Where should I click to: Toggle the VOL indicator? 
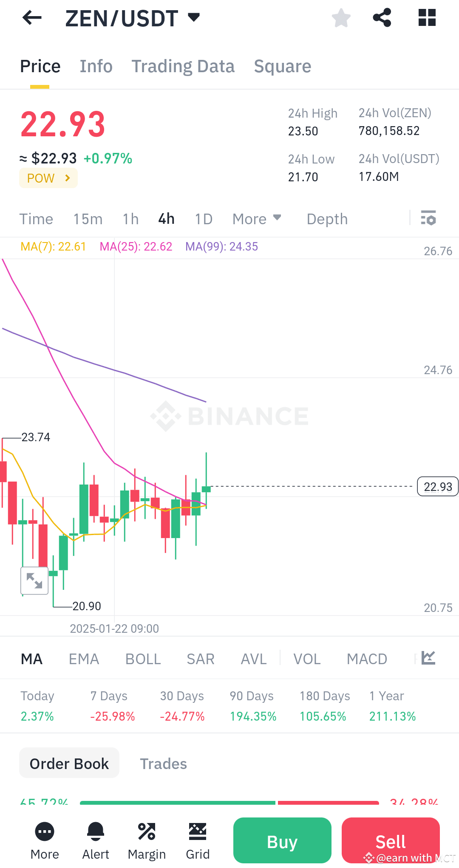coord(307,659)
